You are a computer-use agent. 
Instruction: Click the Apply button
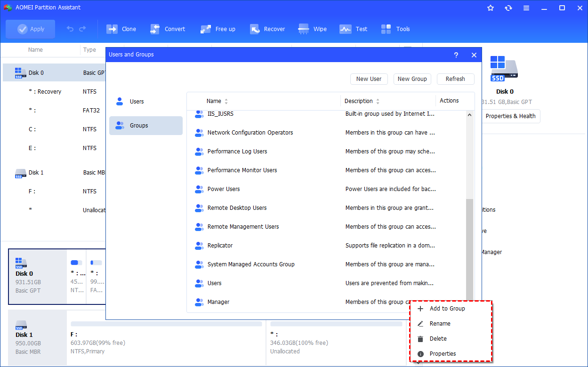pyautogui.click(x=31, y=29)
